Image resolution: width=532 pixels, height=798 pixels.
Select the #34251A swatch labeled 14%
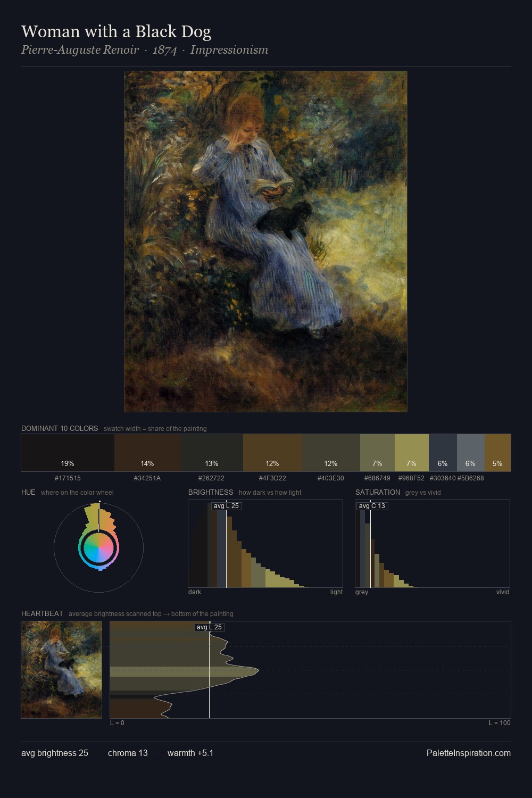point(147,453)
